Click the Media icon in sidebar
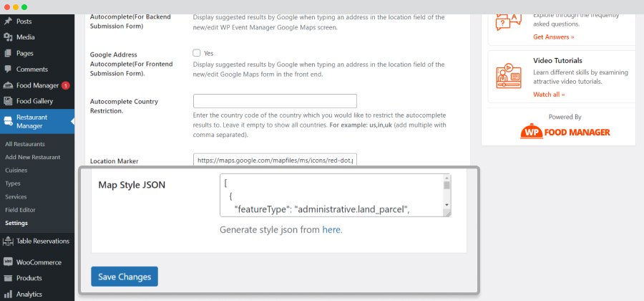Image resolution: width=644 pixels, height=301 pixels. pos(8,37)
